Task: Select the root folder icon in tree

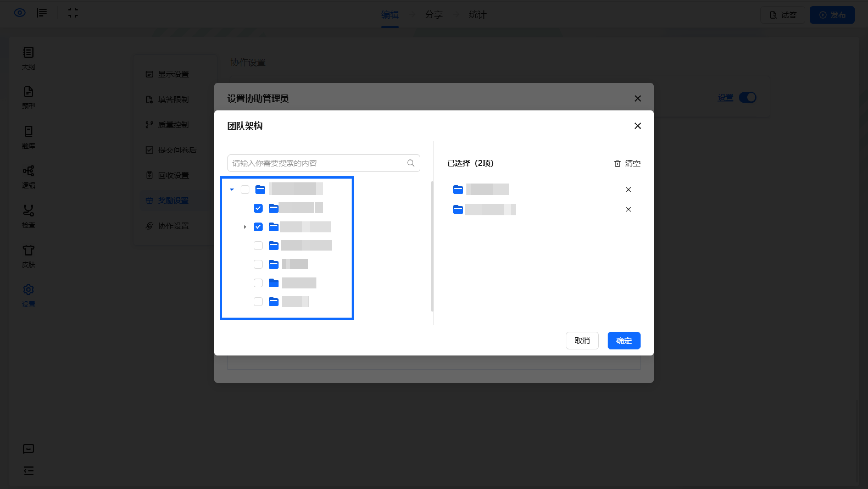Action: click(260, 189)
